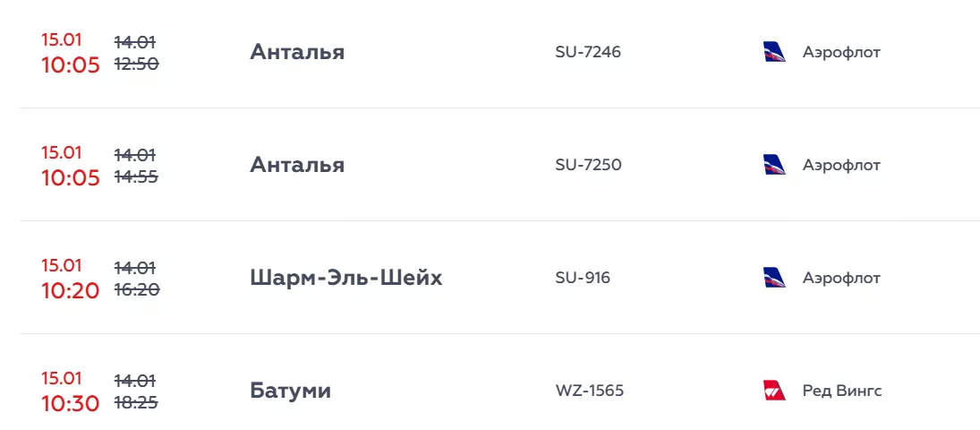Click flight number SU-7250

(x=588, y=165)
